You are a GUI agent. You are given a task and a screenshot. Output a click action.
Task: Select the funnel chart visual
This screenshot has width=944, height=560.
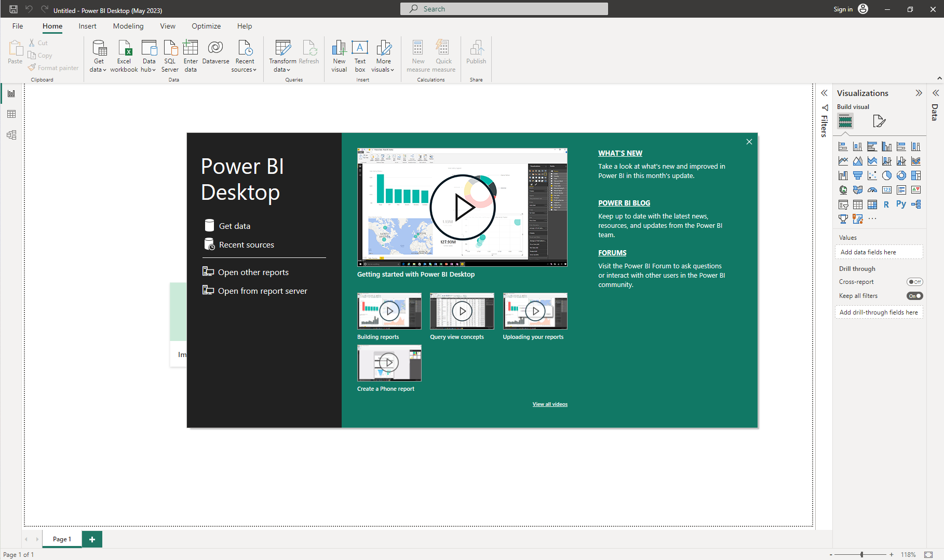857,175
